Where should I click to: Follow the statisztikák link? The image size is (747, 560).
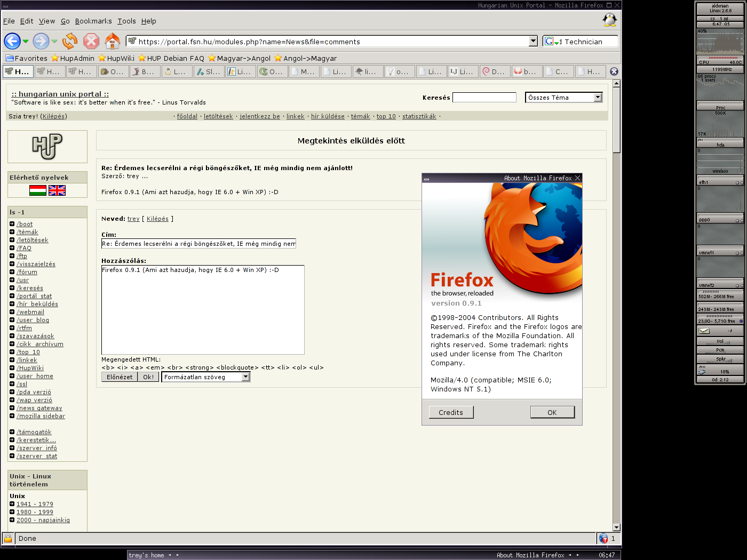coord(419,116)
